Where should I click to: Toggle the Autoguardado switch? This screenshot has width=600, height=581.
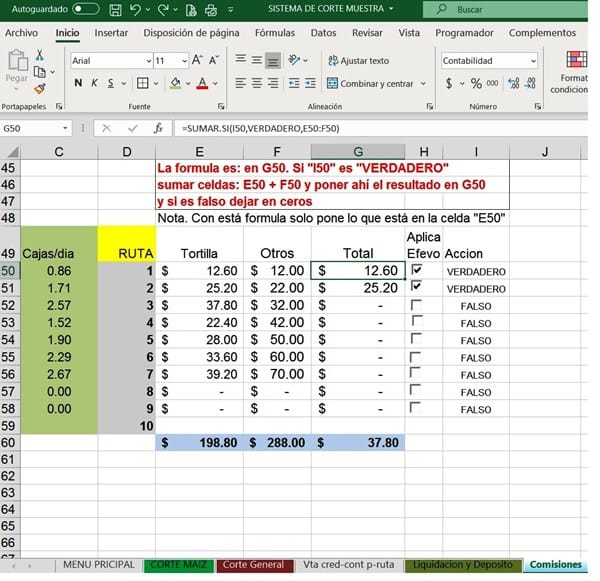point(86,9)
